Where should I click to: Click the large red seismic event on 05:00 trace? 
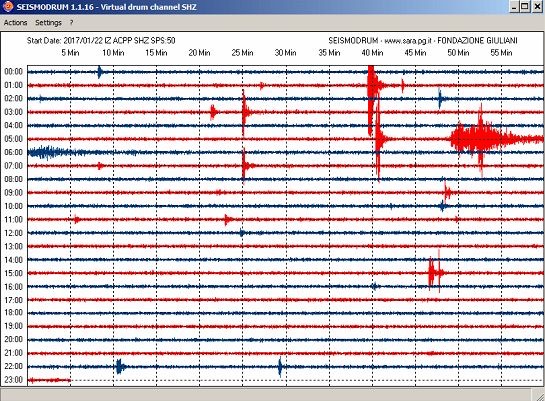point(481,139)
